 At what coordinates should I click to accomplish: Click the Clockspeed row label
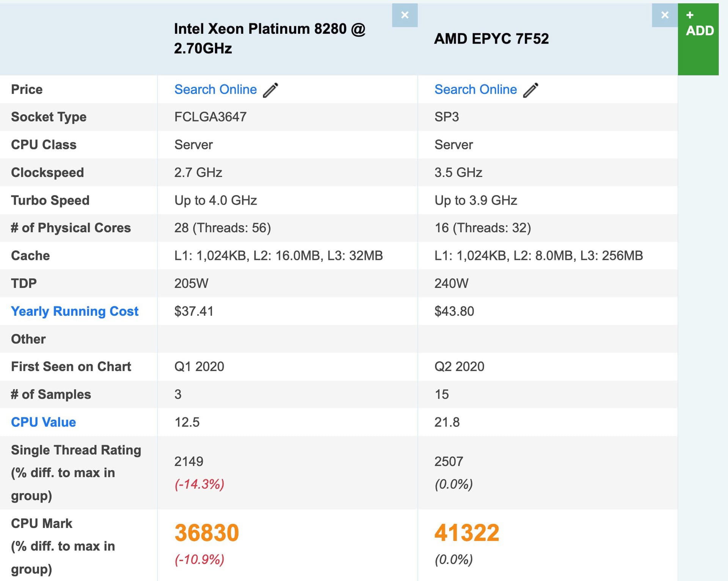(x=47, y=173)
